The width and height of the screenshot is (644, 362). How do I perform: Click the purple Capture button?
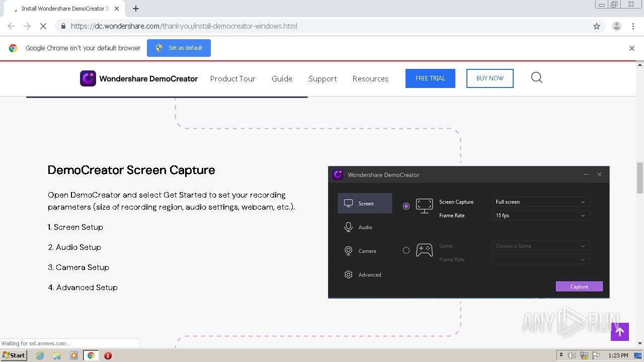(x=579, y=287)
